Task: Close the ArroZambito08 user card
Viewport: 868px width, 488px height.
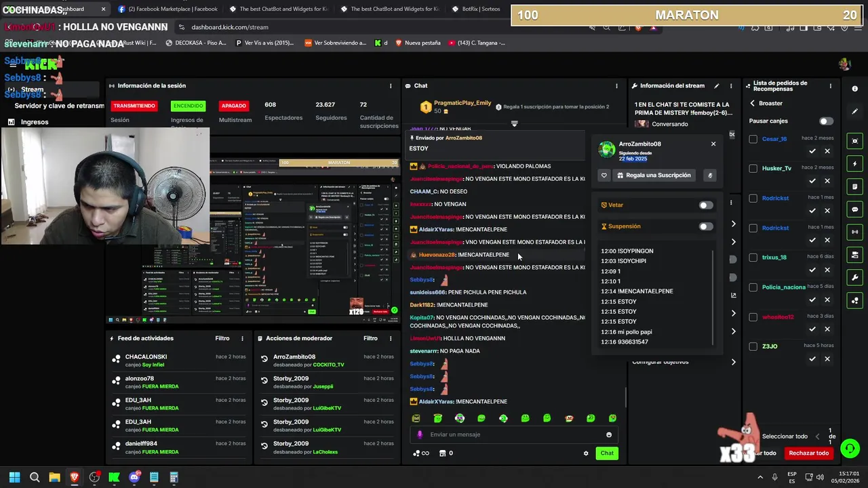Action: (713, 144)
